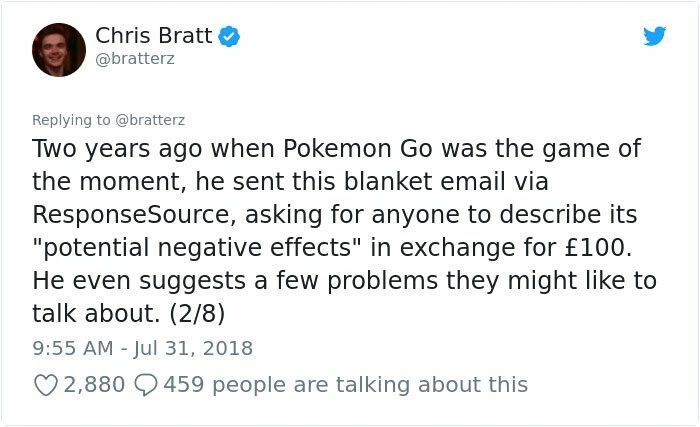Image resolution: width=700 pixels, height=427 pixels.
Task: Follow the @bratterz mention after Replying to
Action: tap(150, 120)
